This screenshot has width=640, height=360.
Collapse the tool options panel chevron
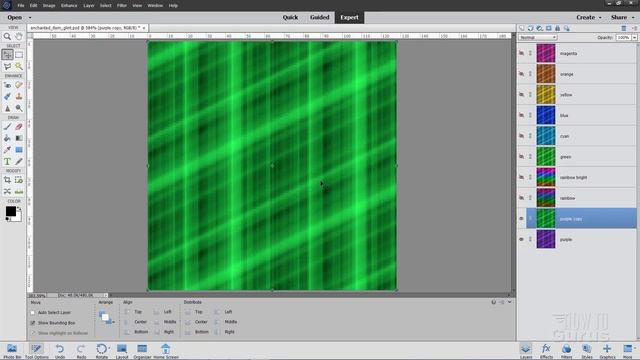(x=509, y=302)
